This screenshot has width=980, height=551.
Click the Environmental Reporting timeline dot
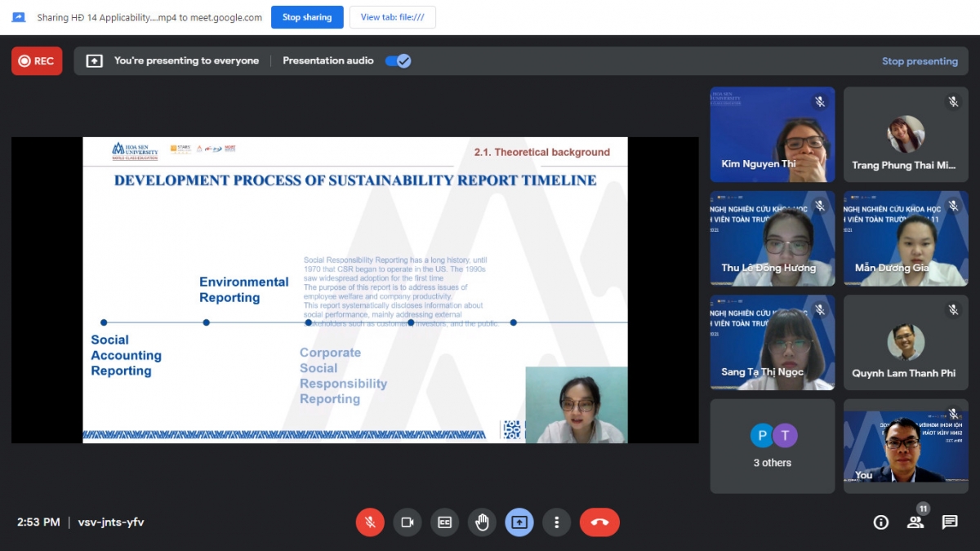(207, 322)
